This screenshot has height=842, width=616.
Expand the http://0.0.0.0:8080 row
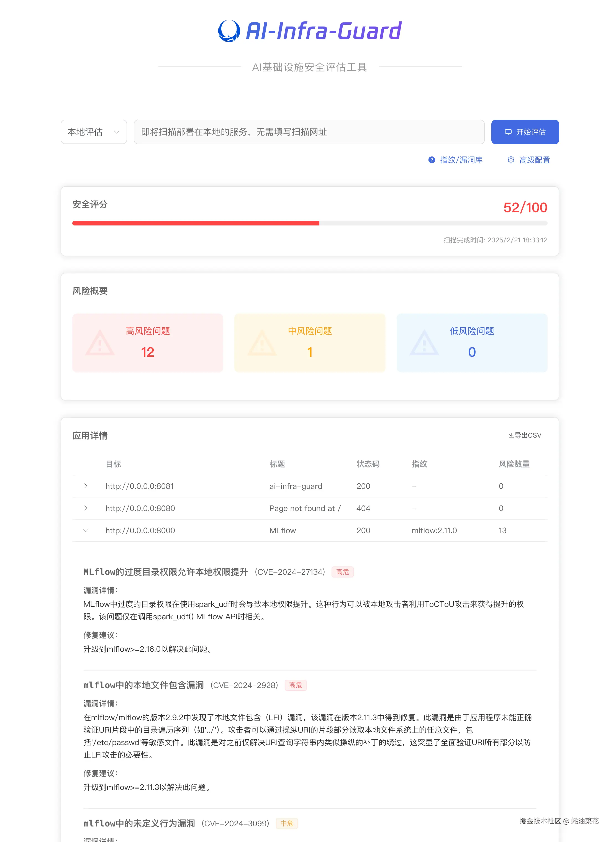pyautogui.click(x=86, y=508)
